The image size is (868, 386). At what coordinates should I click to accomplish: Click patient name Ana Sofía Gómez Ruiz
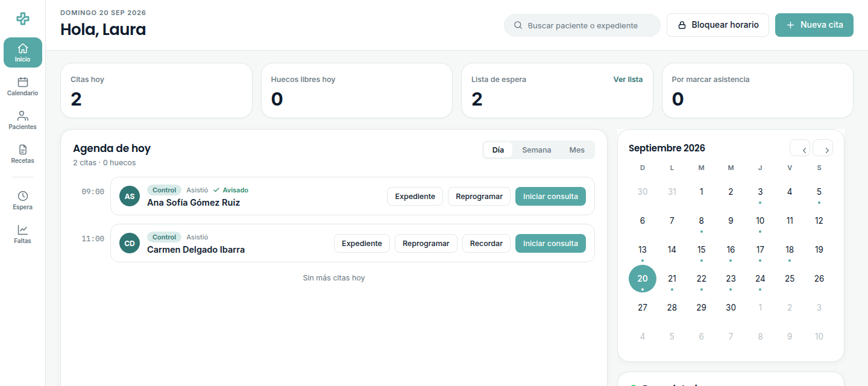pos(193,203)
